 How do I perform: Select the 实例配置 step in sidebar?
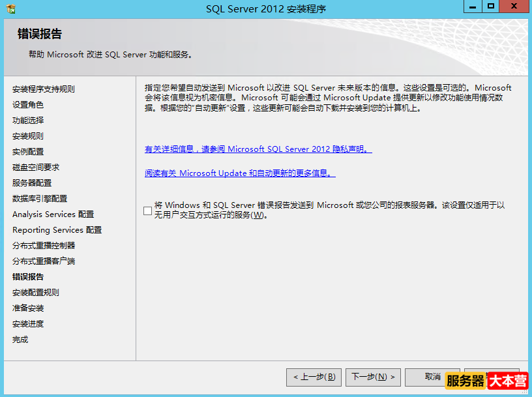click(x=28, y=152)
